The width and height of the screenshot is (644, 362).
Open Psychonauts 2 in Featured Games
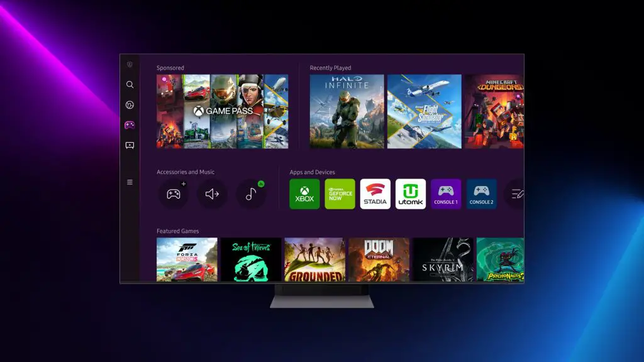click(x=500, y=260)
